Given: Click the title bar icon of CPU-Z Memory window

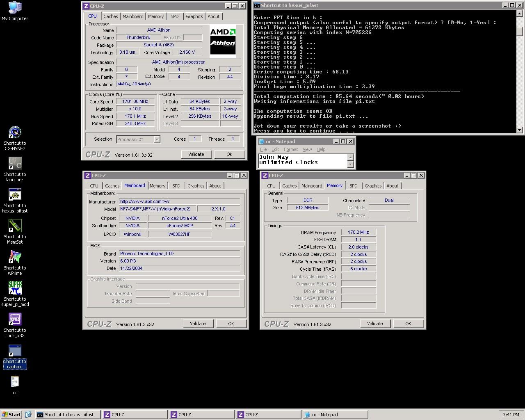Looking at the screenshot, I should click(x=265, y=176).
